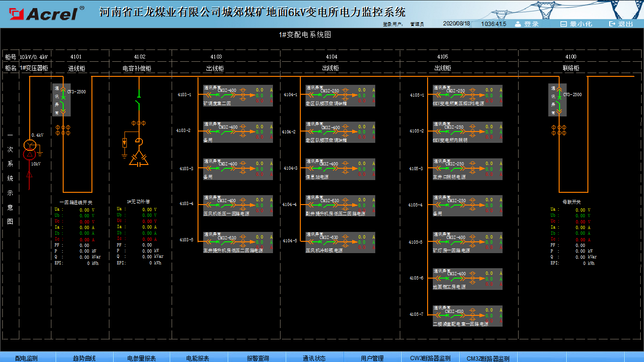The height and width of the screenshot is (362, 644).
Task: Click the 6KV变电所内照明 label
Action: pos(450,140)
